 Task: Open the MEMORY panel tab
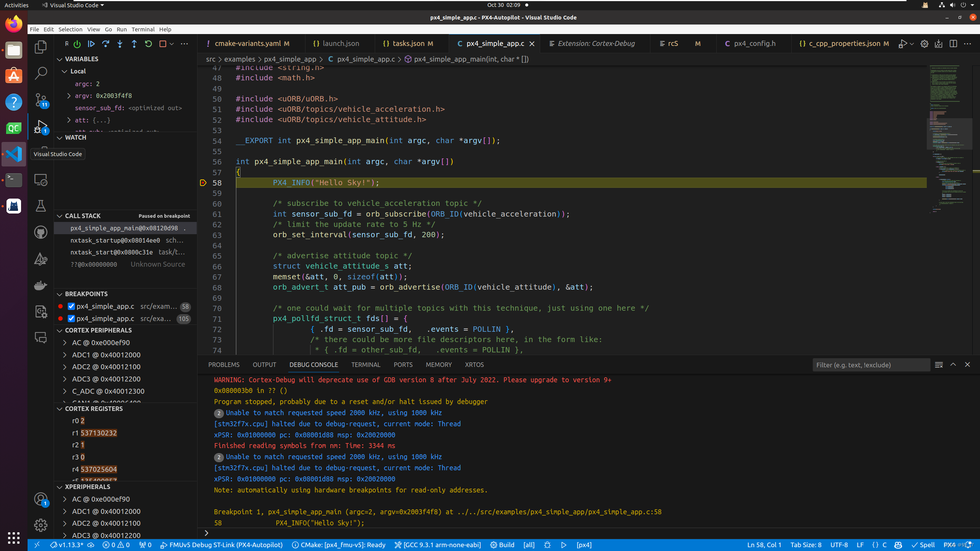click(x=439, y=365)
